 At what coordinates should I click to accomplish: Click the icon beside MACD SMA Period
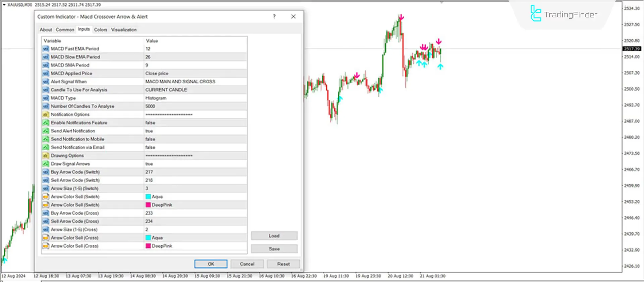click(46, 65)
